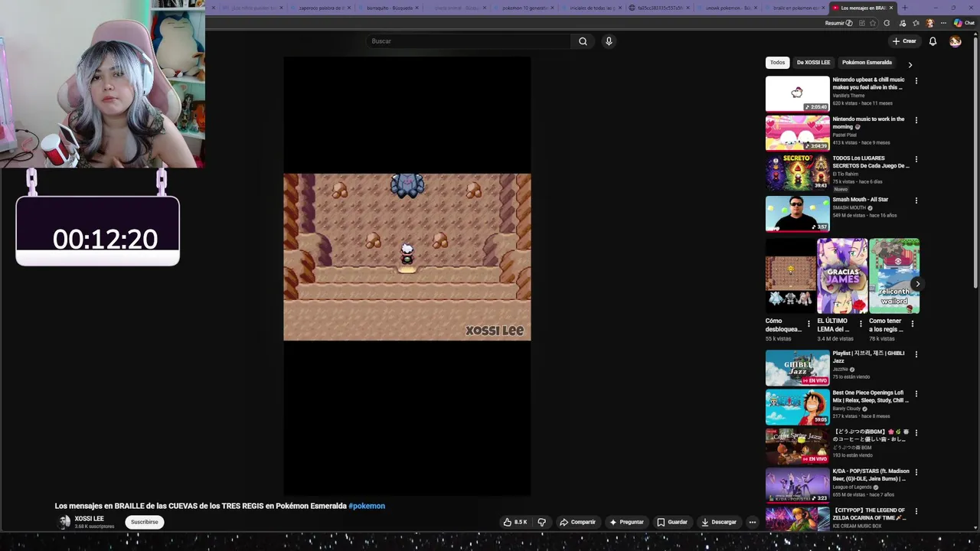Show more filter chips with arrow
This screenshot has height=551, width=980.
(x=910, y=65)
